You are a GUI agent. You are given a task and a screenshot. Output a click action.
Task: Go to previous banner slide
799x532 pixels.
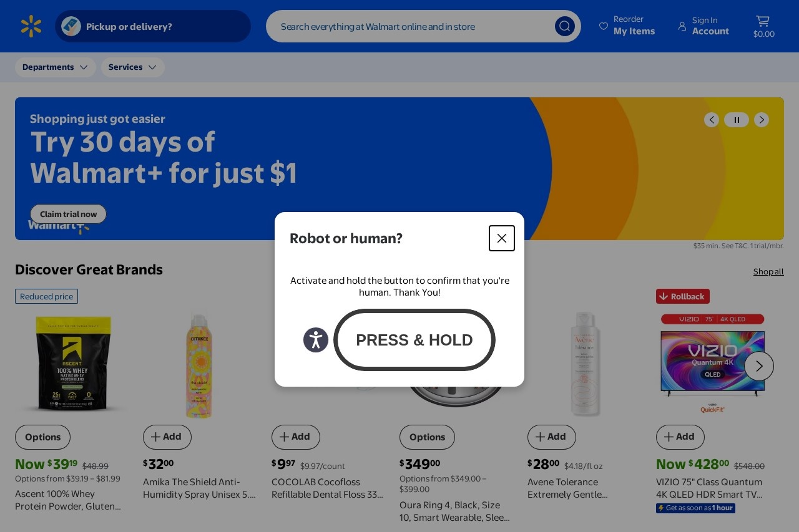tap(712, 120)
